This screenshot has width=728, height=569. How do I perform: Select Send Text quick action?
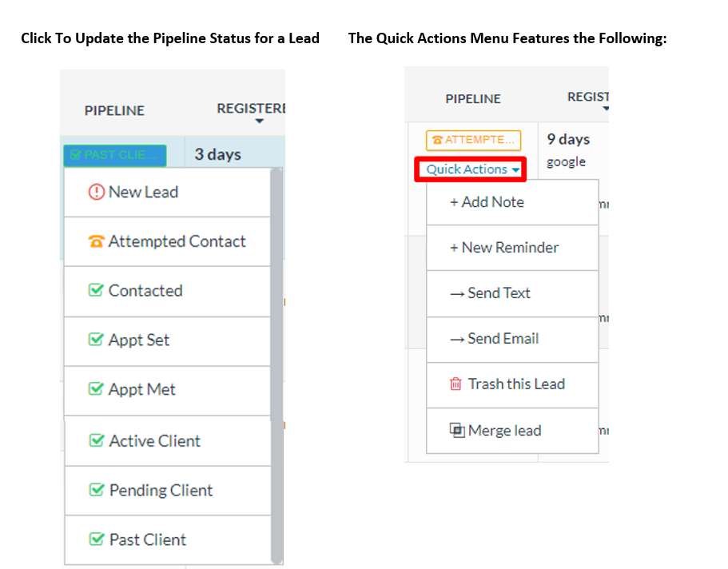(512, 293)
